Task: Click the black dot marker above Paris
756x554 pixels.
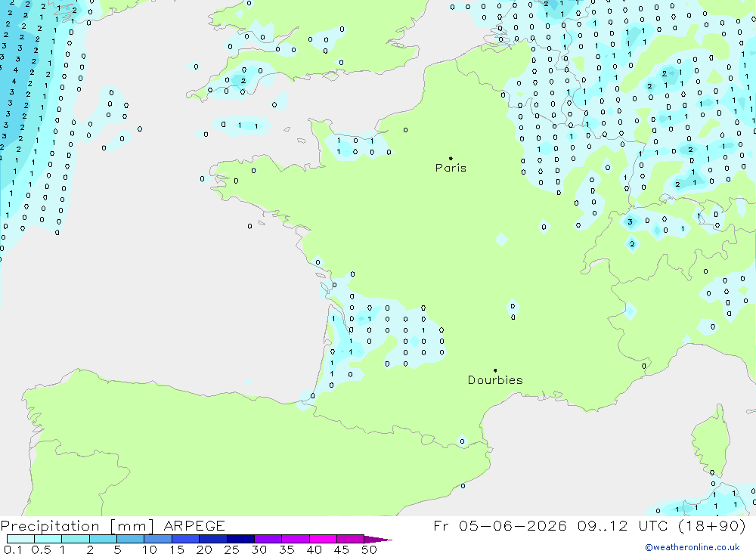Action: (451, 158)
